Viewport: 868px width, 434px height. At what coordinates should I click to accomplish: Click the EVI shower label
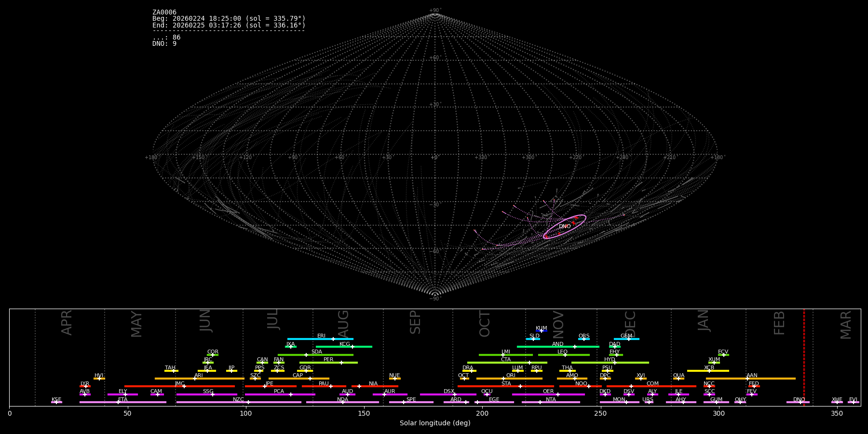pos(853,400)
